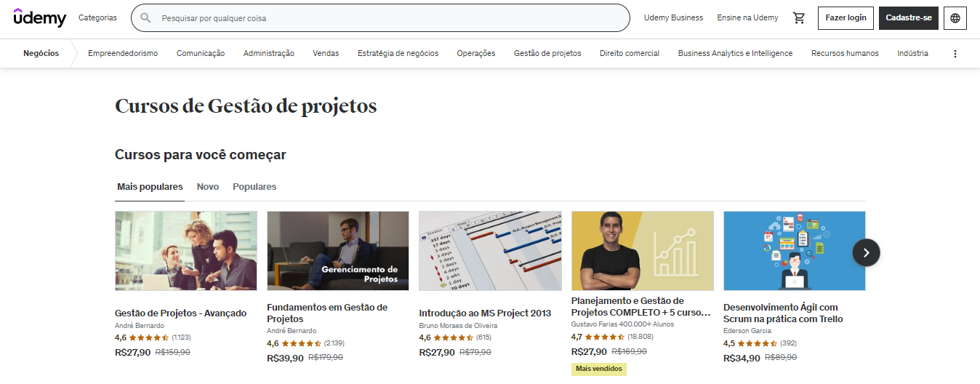The image size is (980, 384).
Task: Switch to the Novo tab
Action: (208, 187)
